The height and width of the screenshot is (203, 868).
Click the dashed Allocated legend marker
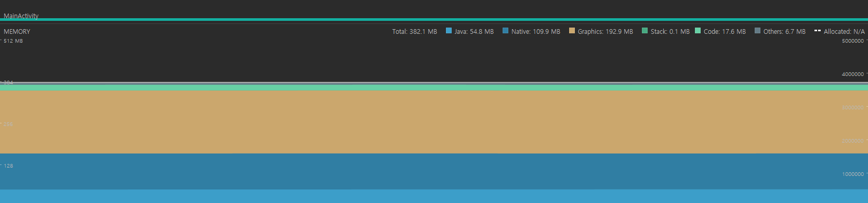tap(817, 31)
